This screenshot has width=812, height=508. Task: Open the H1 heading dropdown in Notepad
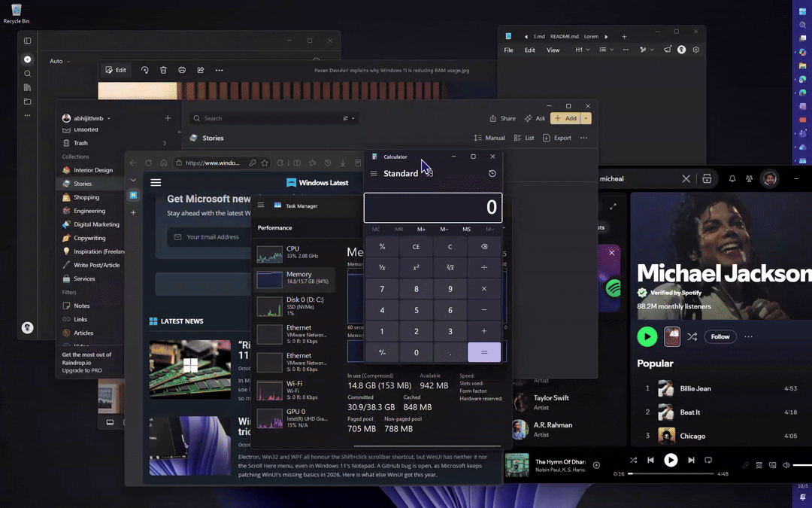point(583,50)
